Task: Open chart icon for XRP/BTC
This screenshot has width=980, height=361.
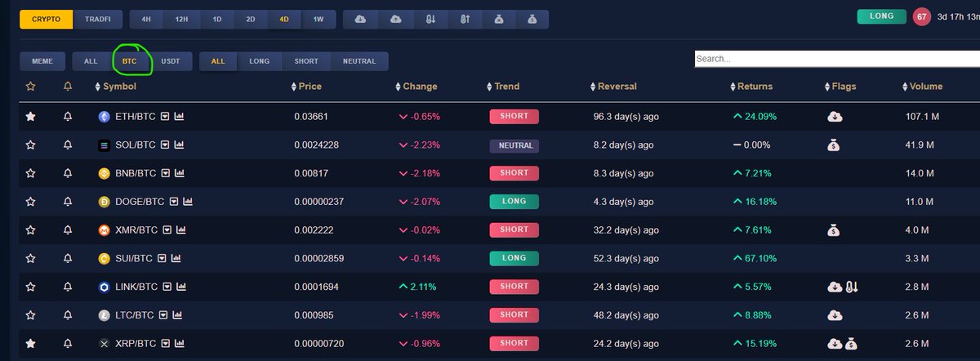Action: point(180,343)
